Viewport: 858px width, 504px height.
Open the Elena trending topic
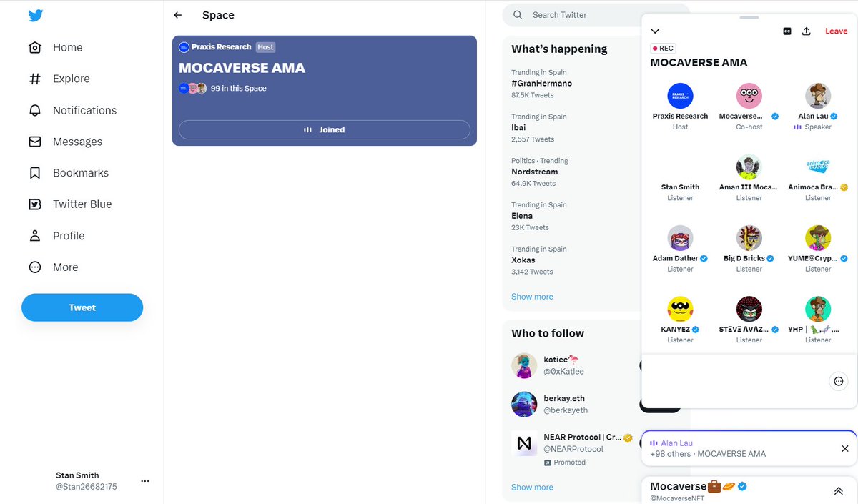click(x=522, y=216)
